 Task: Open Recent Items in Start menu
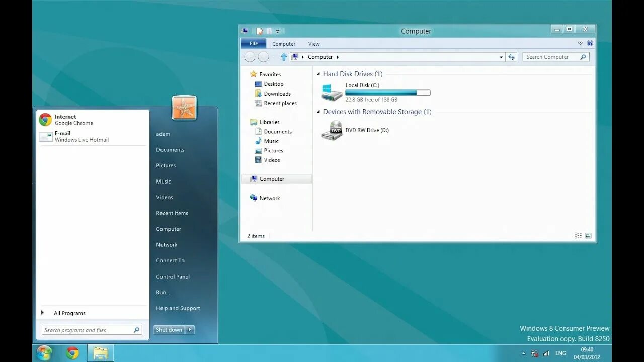(172, 213)
